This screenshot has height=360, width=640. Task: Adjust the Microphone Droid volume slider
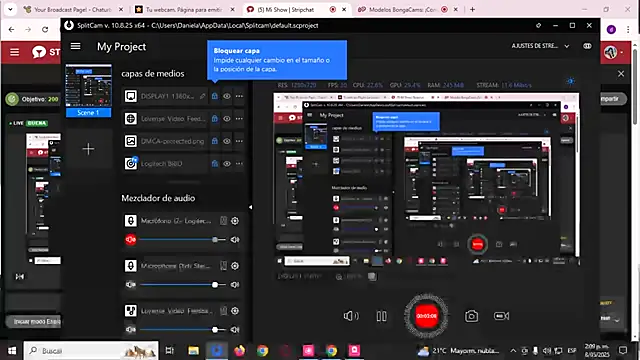click(182, 284)
